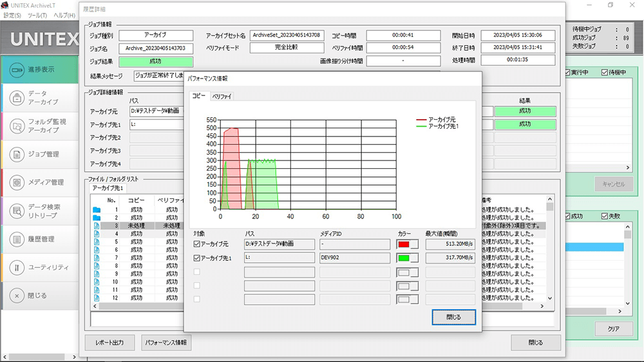The height and width of the screenshot is (362, 644).
Task: Open the ヘルプ(H) menu
Action: click(x=64, y=15)
